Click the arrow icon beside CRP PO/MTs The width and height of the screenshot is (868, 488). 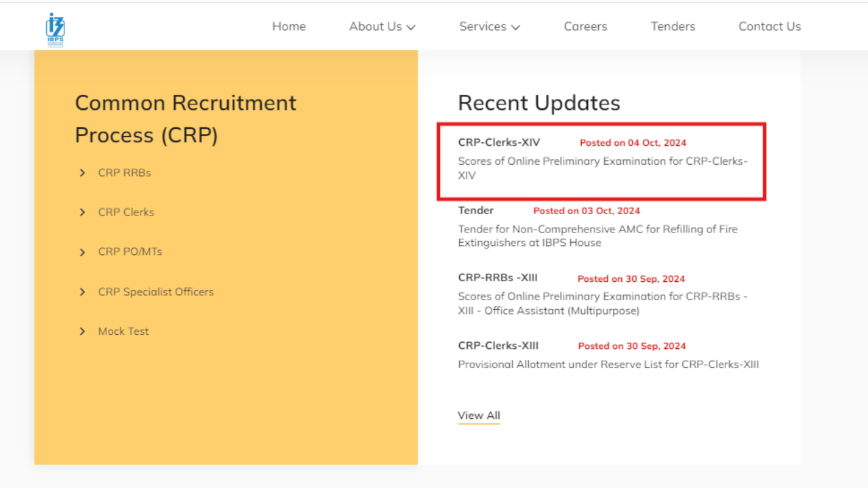tap(83, 251)
